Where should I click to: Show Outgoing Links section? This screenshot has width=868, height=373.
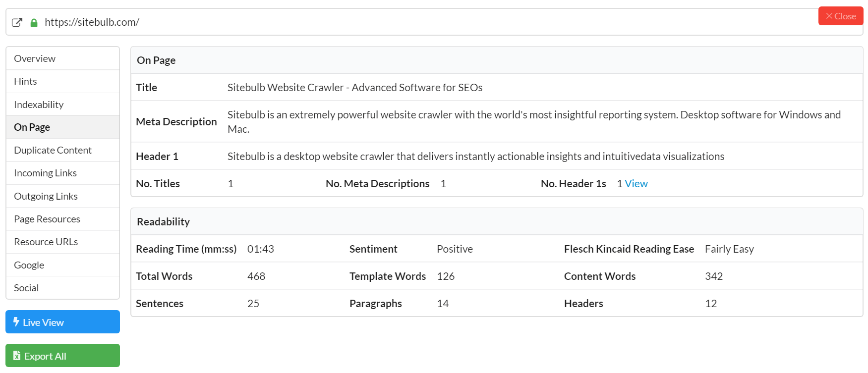(x=62, y=196)
